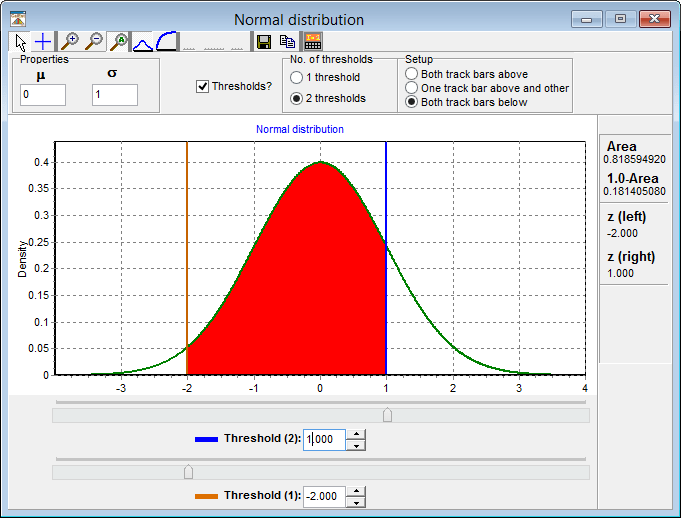Click the Threshold (2): label
Image resolution: width=682 pixels, height=518 pixels.
[263, 438]
